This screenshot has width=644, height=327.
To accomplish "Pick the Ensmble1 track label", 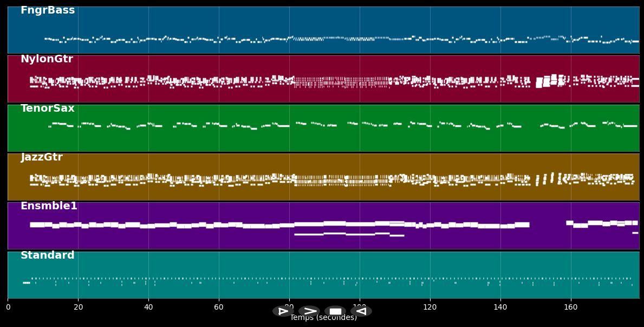I will pyautogui.click(x=49, y=206).
